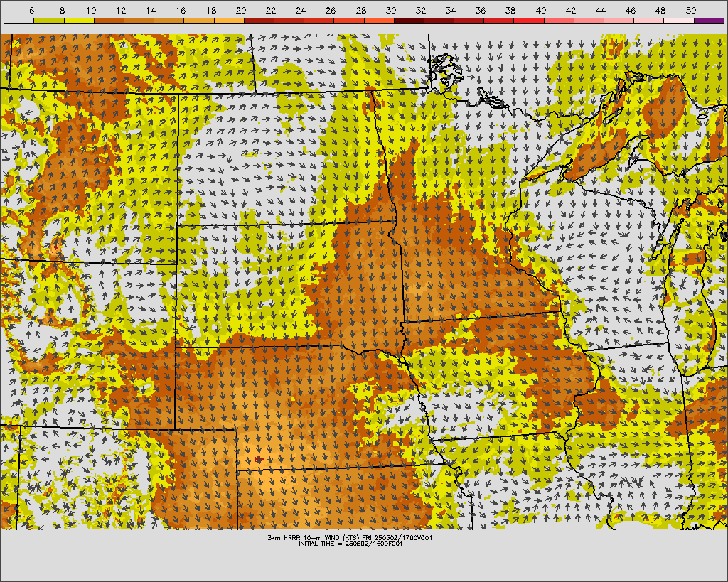Image resolution: width=728 pixels, height=582 pixels.
Task: Click the legend label '42'
Action: pos(571,10)
